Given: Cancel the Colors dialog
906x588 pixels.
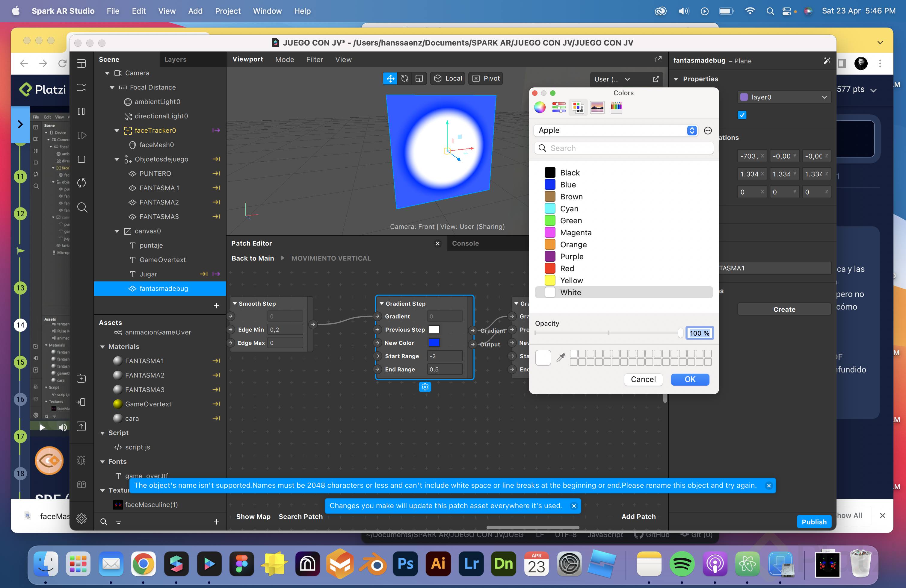Looking at the screenshot, I should coord(643,379).
